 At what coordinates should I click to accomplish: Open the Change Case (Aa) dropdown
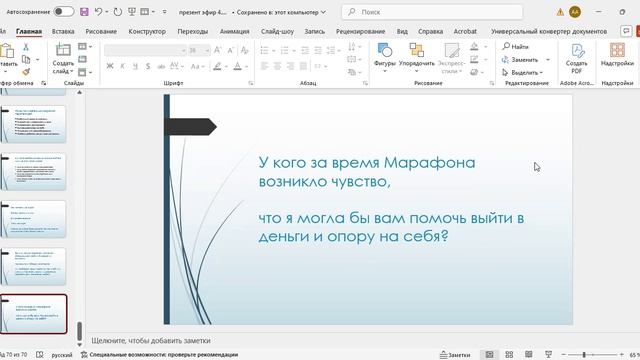point(197,66)
